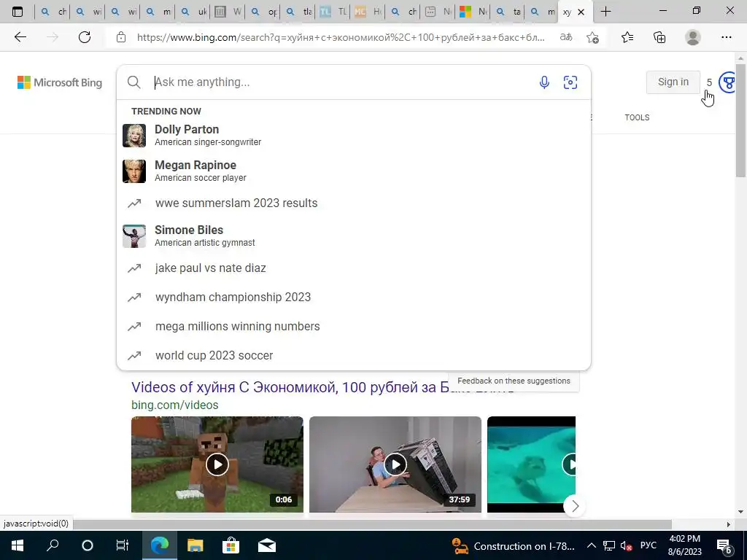The width and height of the screenshot is (747, 560).
Task: Open the tab actions menu icon
Action: click(x=18, y=12)
